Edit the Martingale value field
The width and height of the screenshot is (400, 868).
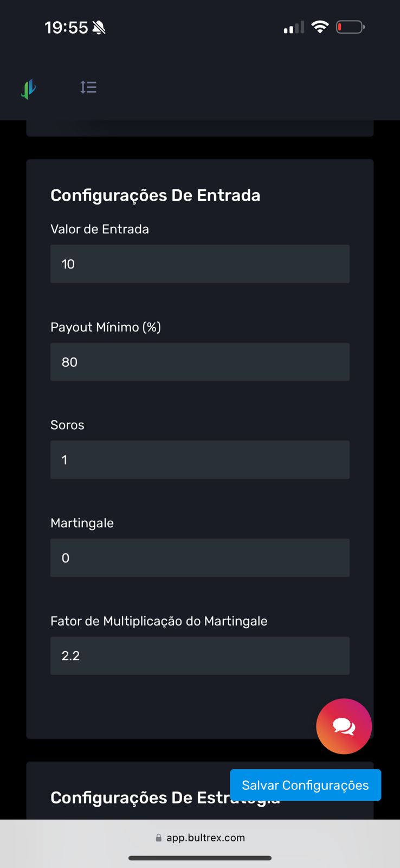[x=199, y=558]
